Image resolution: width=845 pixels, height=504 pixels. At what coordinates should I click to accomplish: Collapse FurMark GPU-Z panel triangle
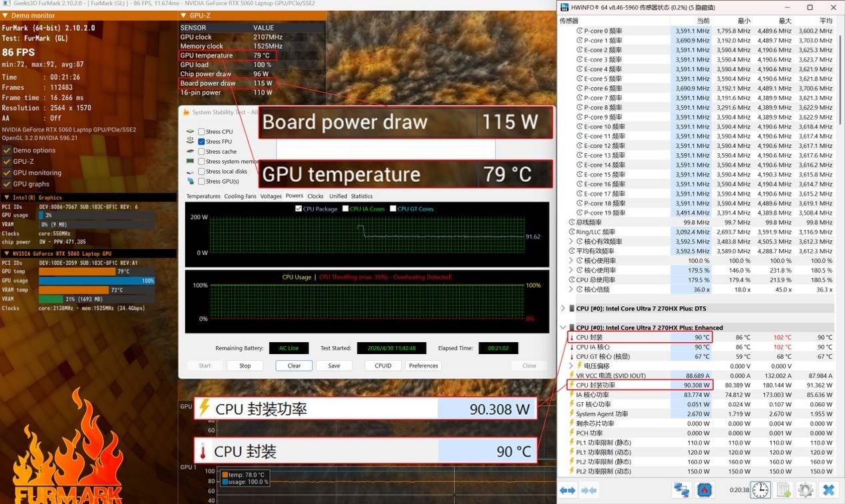click(x=184, y=15)
